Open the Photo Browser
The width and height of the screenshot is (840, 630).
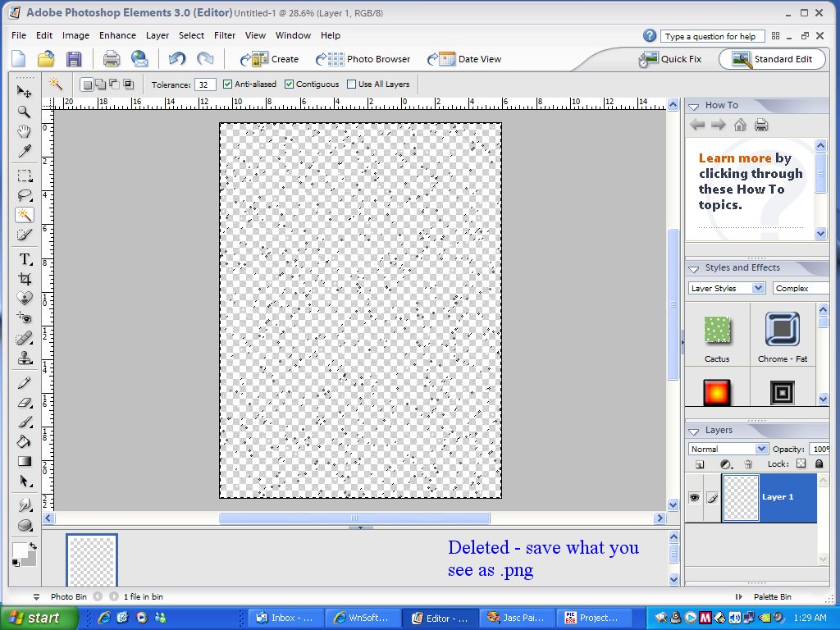tap(363, 59)
